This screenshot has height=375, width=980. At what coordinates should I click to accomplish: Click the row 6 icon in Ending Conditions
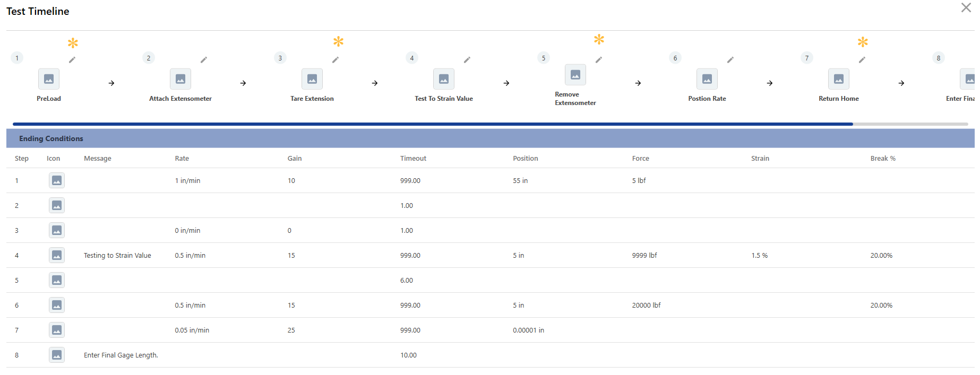coord(57,305)
